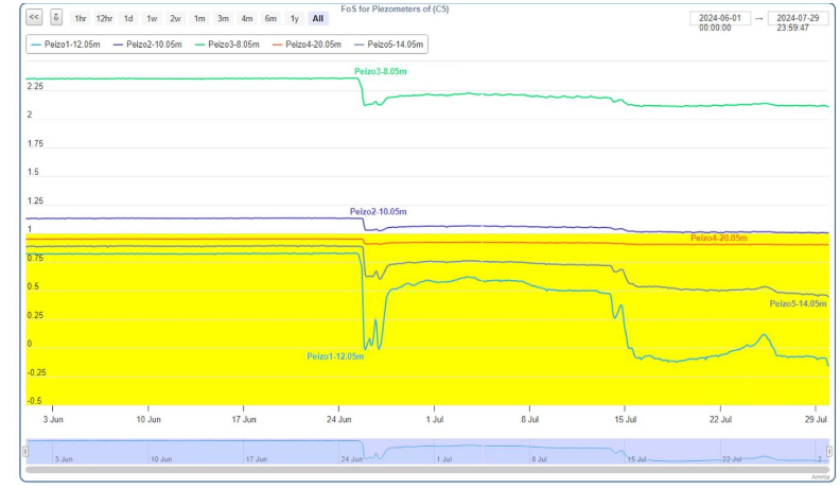Hide the Peizo5-14.05m legend series
The image size is (840, 490).
(389, 45)
